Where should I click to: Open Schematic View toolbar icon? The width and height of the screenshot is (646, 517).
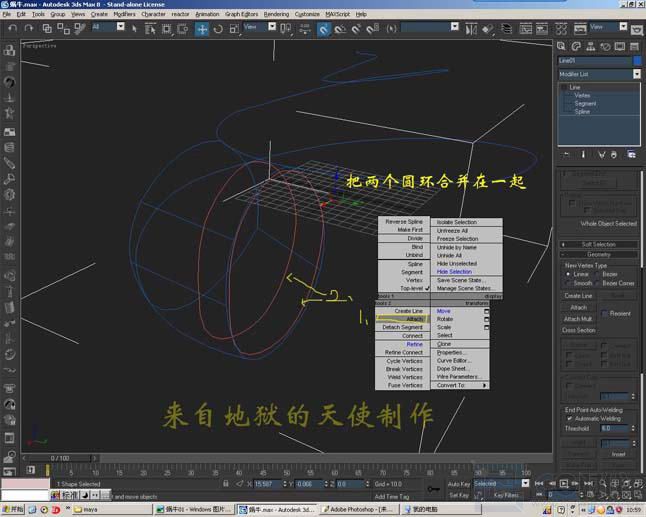542,29
